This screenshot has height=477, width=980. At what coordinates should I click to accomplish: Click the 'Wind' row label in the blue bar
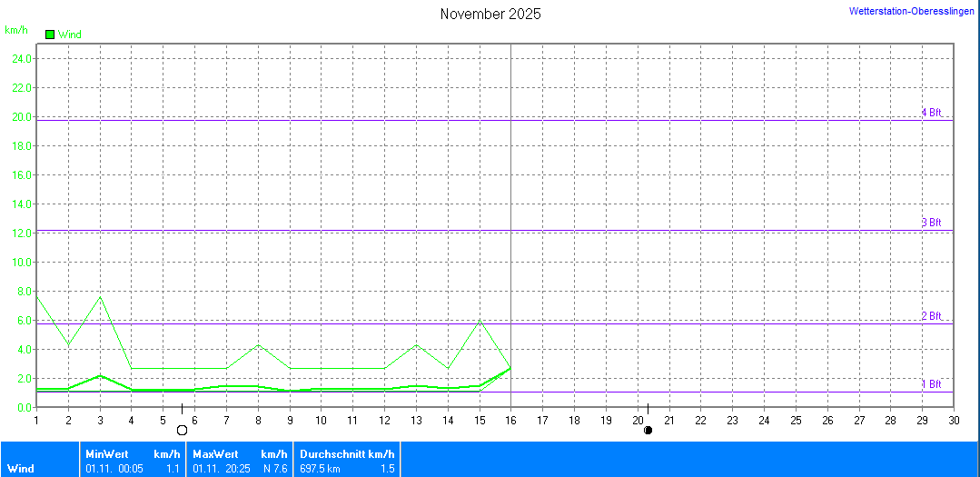21,469
